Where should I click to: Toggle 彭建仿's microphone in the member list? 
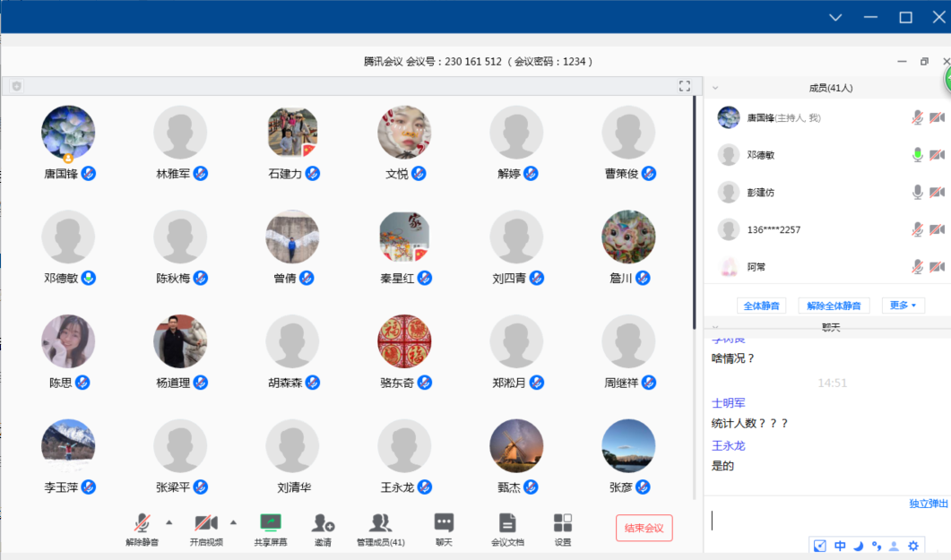coord(918,192)
